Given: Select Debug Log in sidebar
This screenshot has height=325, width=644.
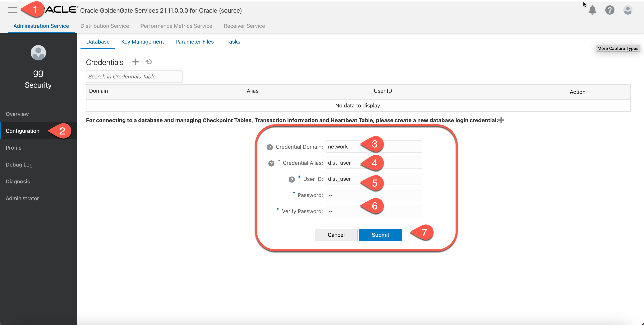Looking at the screenshot, I should pos(19,165).
